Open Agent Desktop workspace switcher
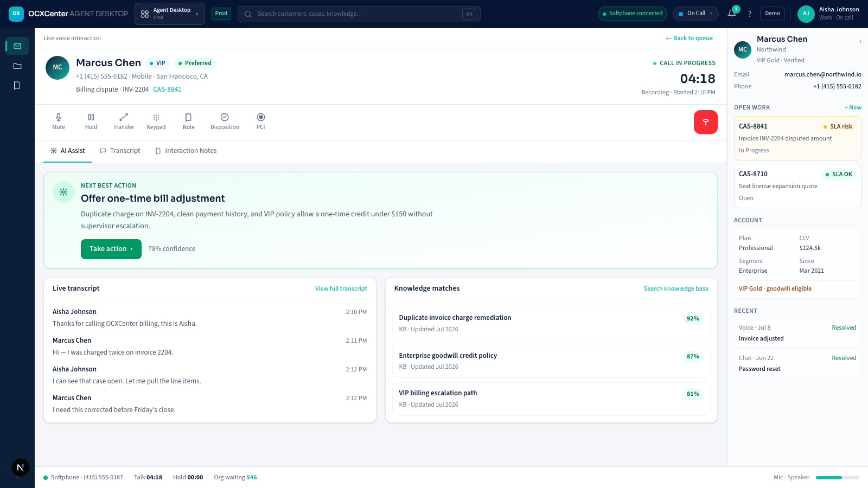868x488 pixels. (170, 14)
